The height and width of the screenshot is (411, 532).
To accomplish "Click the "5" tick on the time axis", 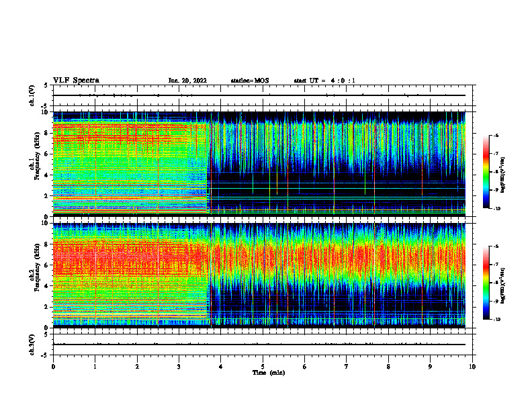I will (263, 367).
